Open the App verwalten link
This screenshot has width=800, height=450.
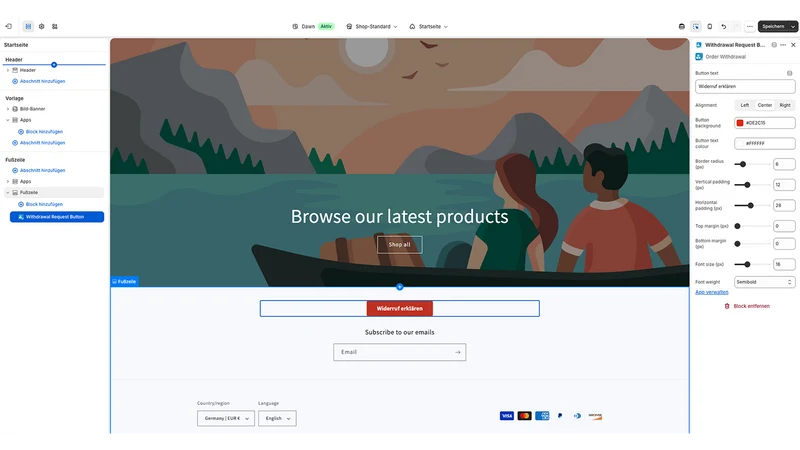(712, 292)
